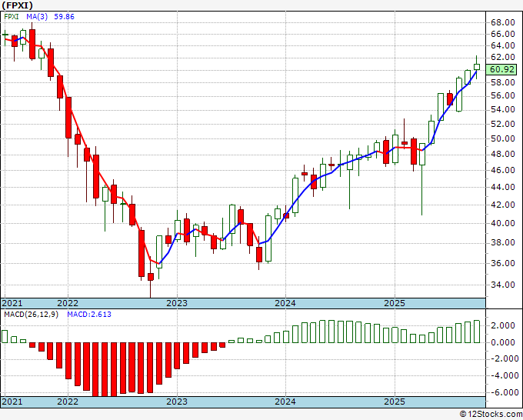Viewport: 523px width, 420px height.
Task: Click the 56.00 price axis label
Action: click(503, 95)
